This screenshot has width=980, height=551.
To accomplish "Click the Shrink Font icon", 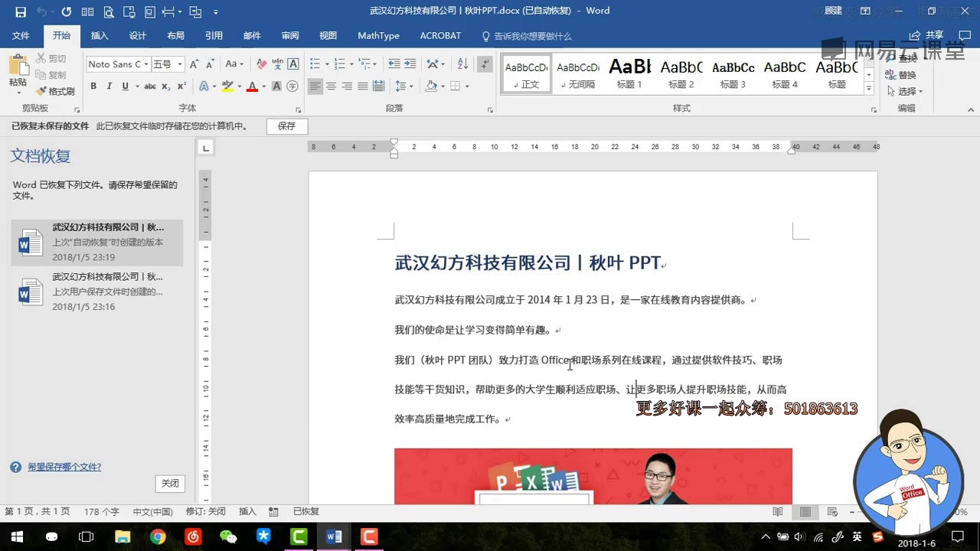I will [x=209, y=64].
